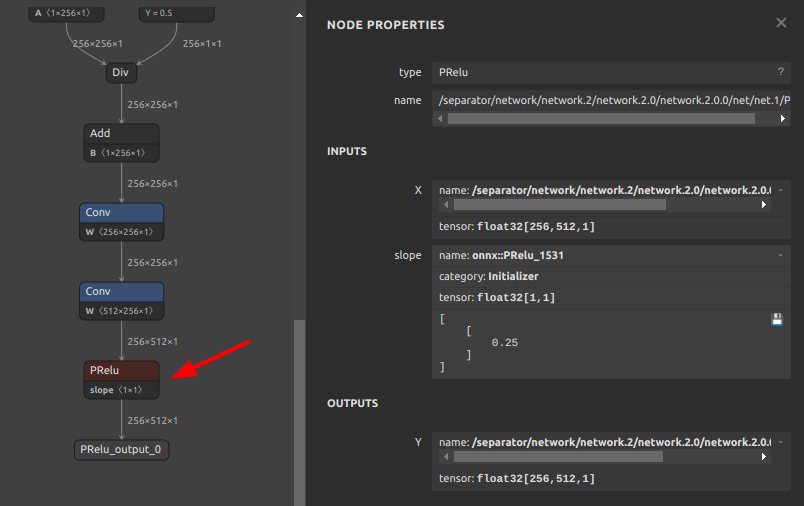
Task: Select the Add node in graph
Action: [x=121, y=133]
